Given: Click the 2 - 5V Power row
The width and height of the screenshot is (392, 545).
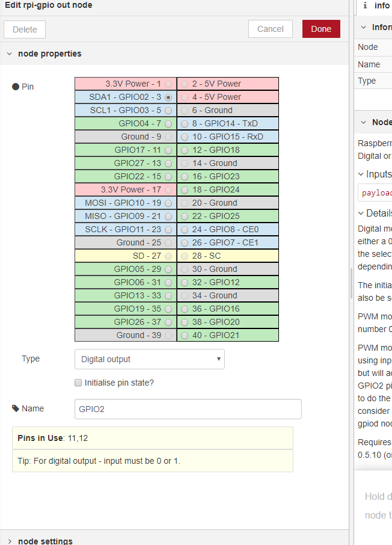Looking at the screenshot, I should coord(228,84).
